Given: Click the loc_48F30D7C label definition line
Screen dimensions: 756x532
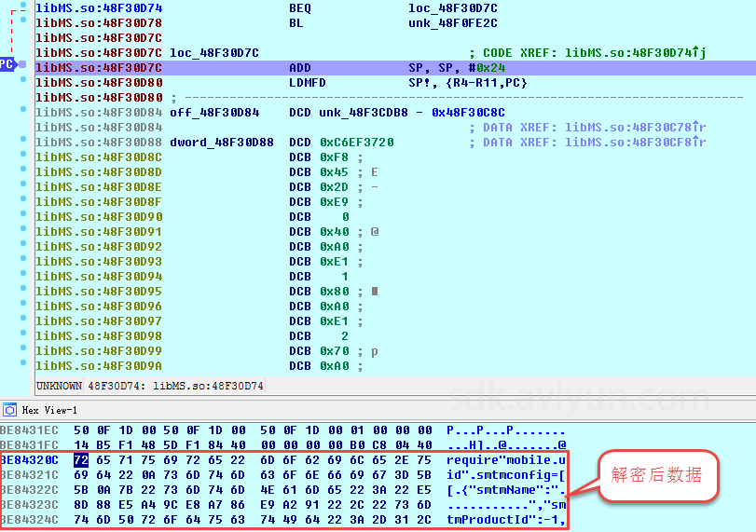Looking at the screenshot, I should coord(214,53).
